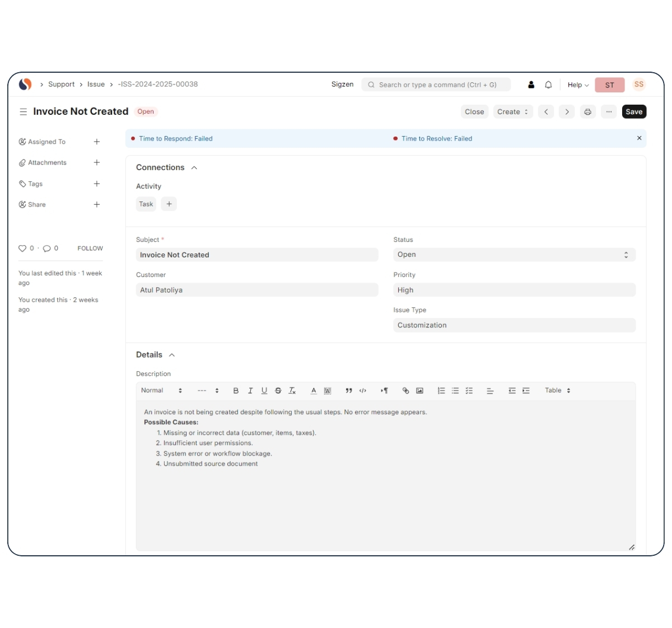Screen dimensions: 672x628
Task: Insert a link in description editor
Action: pyautogui.click(x=405, y=391)
